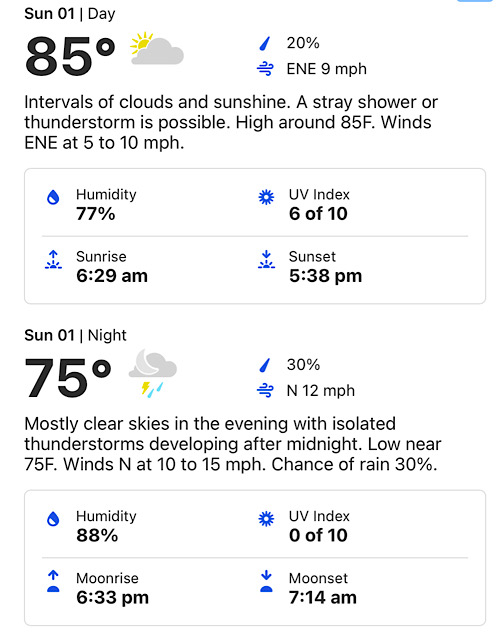Click the night thunderstorm moon cloud icon
500x632 pixels.
153,373
